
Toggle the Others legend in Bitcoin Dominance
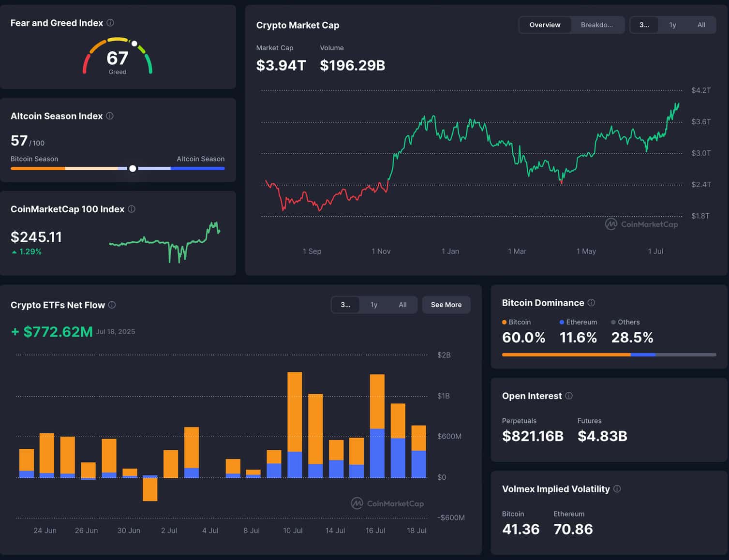626,322
